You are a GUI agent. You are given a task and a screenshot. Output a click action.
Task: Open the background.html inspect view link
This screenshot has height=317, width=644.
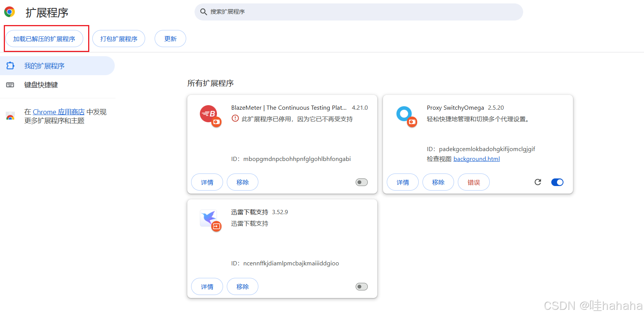(x=476, y=159)
